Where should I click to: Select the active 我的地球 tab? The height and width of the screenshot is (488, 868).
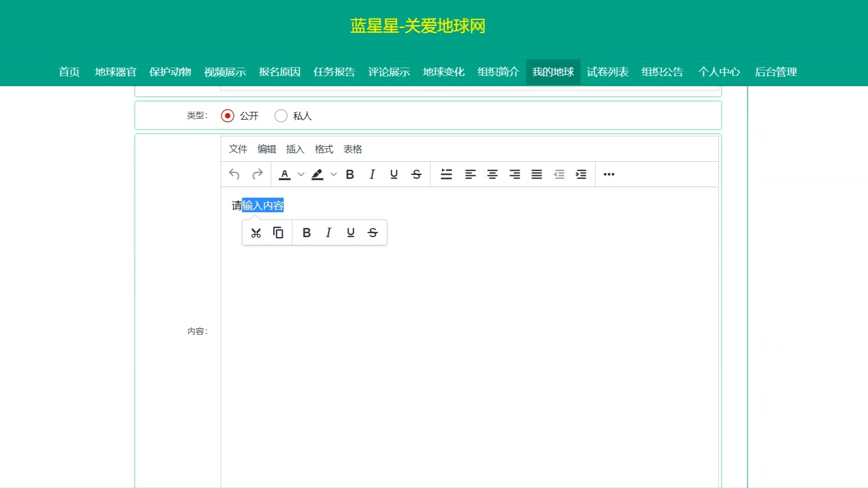click(x=553, y=72)
